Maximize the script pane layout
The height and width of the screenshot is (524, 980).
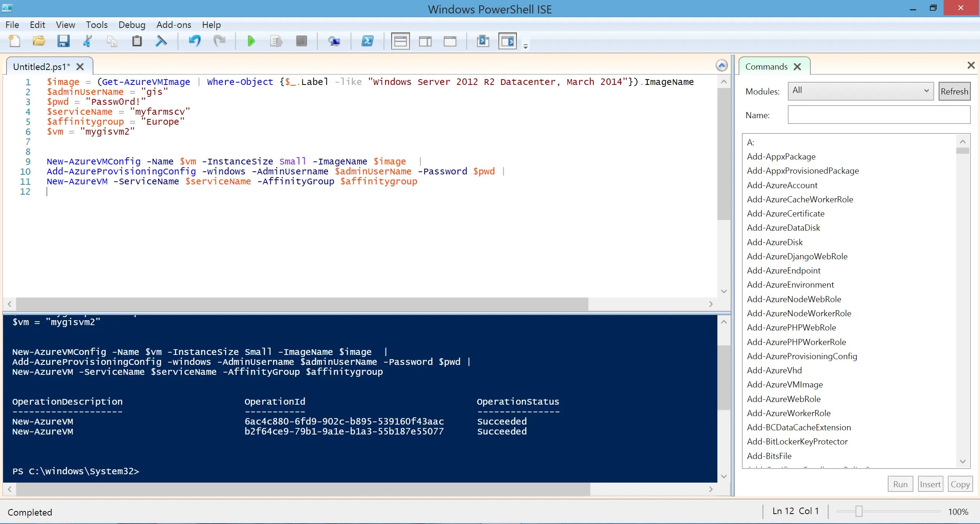(450, 41)
